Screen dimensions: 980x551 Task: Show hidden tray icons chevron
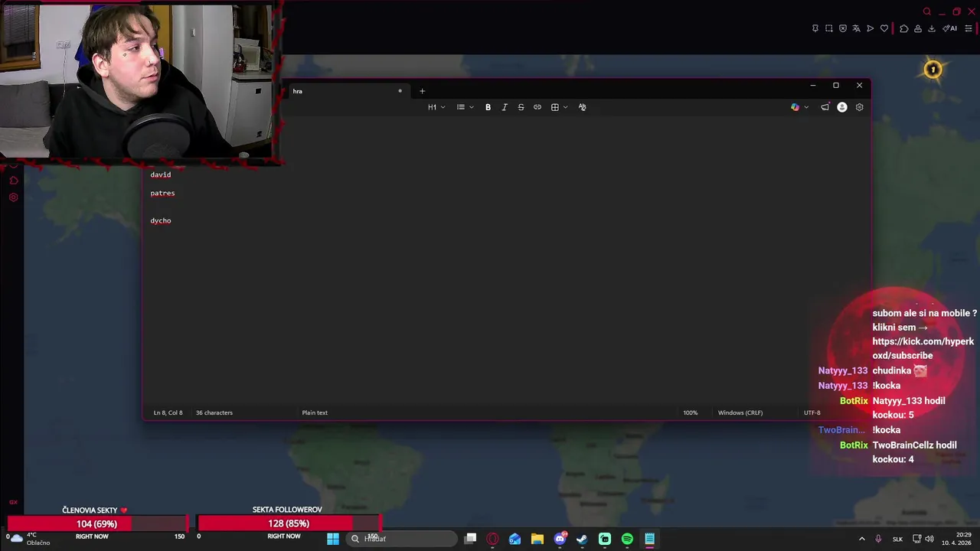(861, 539)
